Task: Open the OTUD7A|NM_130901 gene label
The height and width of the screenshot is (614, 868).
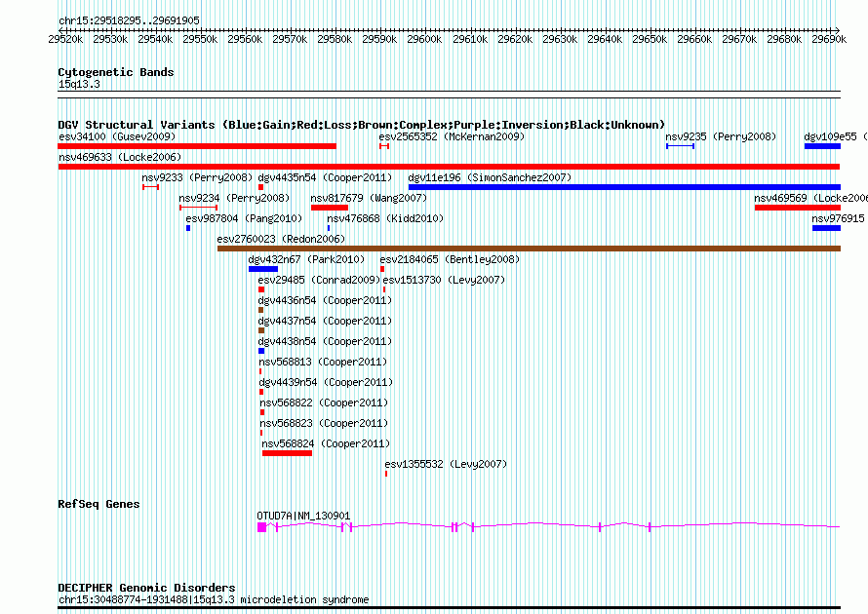Action: [x=303, y=516]
